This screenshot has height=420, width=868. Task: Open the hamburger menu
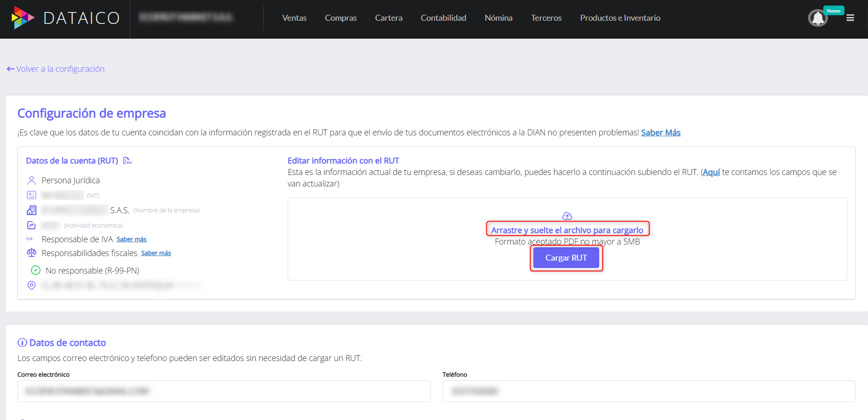(850, 17)
